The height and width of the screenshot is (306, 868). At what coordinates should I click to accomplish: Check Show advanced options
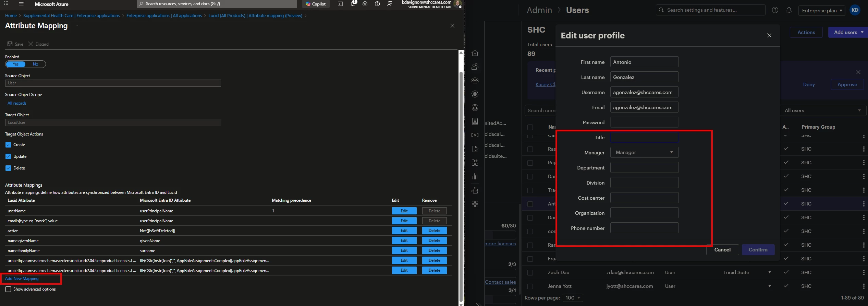pyautogui.click(x=8, y=289)
